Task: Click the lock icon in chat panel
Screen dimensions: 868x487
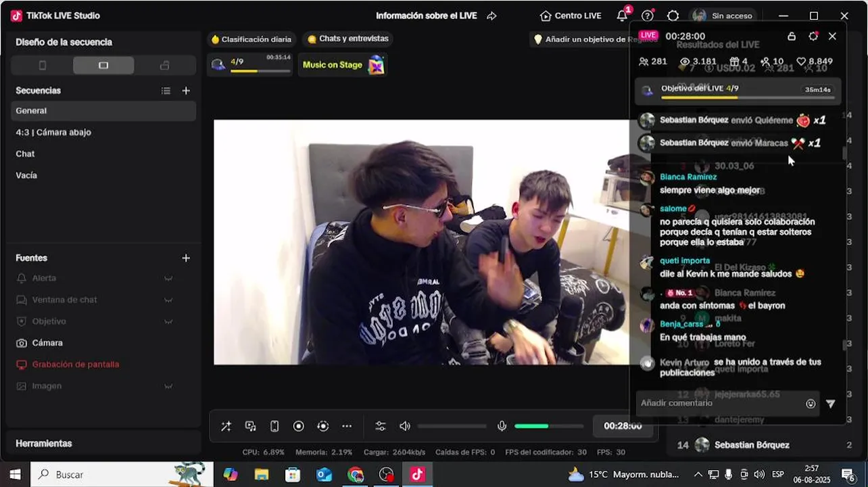Action: click(x=792, y=37)
